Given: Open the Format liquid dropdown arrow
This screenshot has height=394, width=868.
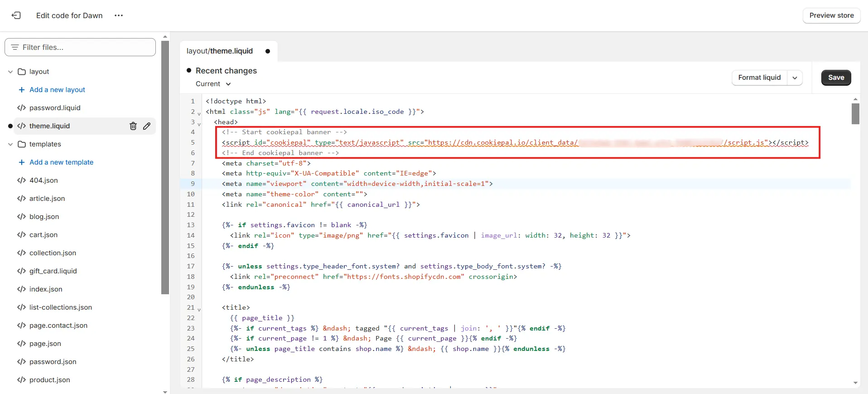Looking at the screenshot, I should (795, 78).
